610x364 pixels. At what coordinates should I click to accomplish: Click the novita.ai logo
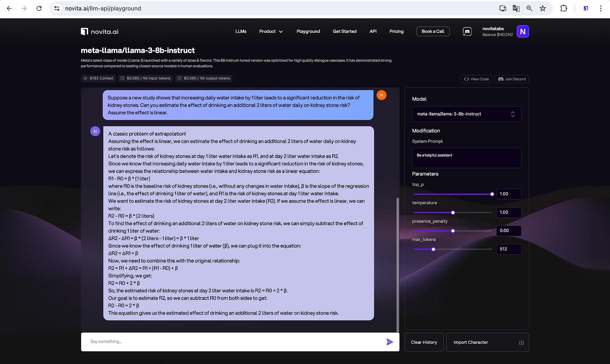tap(100, 32)
